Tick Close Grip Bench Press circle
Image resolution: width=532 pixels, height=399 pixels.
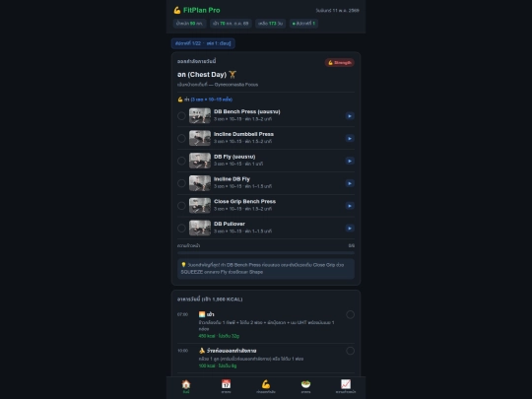pos(181,206)
